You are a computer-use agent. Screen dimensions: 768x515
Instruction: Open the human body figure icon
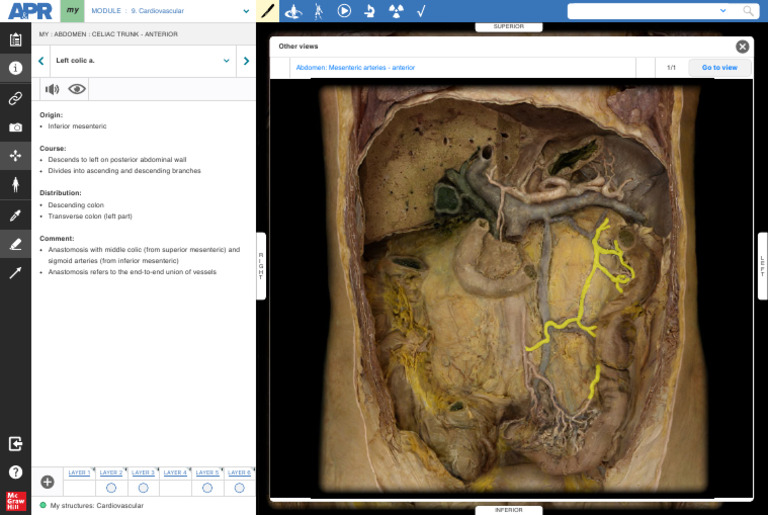coord(15,185)
